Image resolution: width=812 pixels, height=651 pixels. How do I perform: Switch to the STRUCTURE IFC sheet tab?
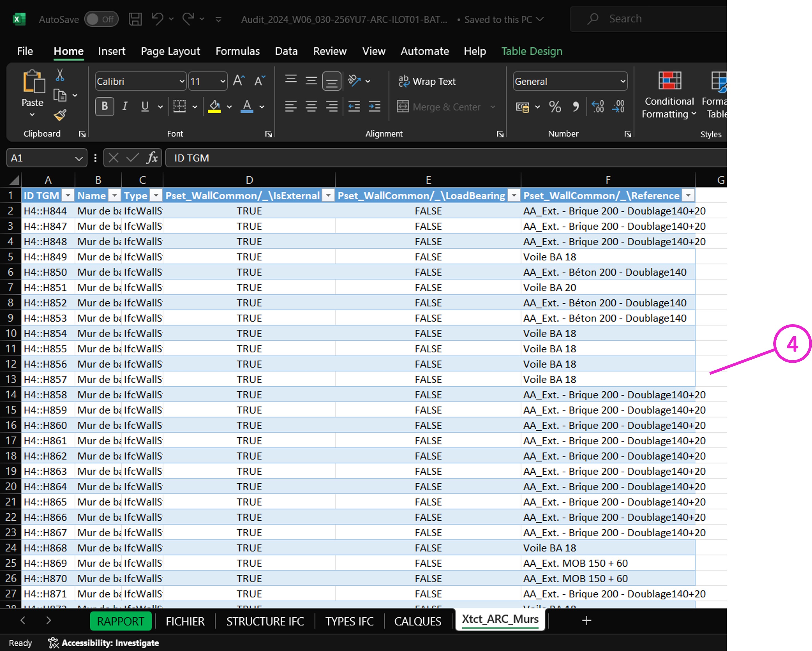point(265,621)
